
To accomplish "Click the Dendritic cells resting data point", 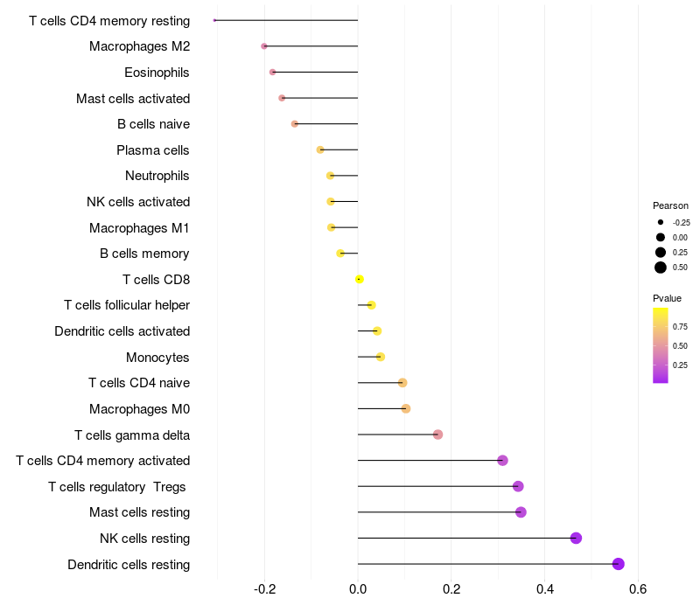I will [x=619, y=564].
